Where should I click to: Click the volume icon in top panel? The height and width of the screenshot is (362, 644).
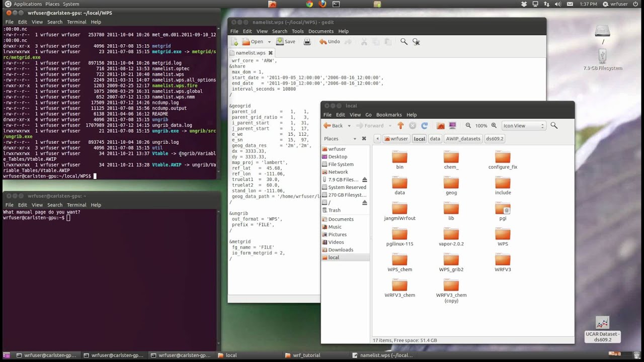[558, 4]
